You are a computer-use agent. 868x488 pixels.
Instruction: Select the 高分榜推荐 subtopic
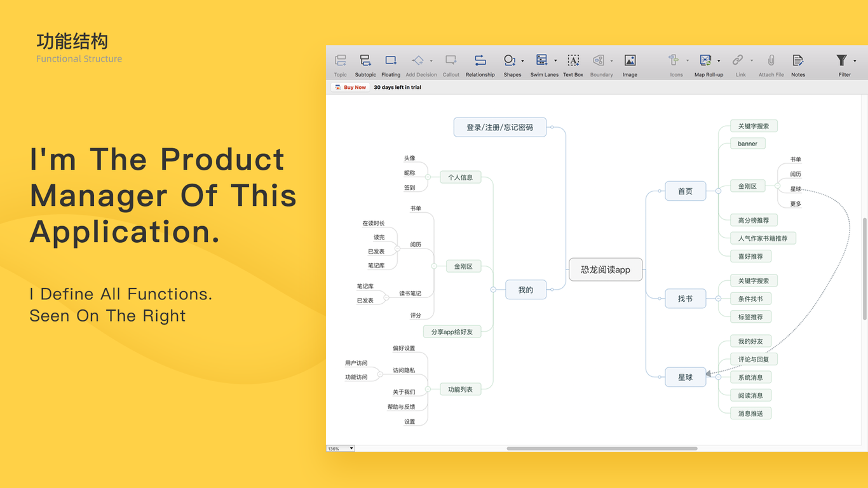[x=754, y=220]
